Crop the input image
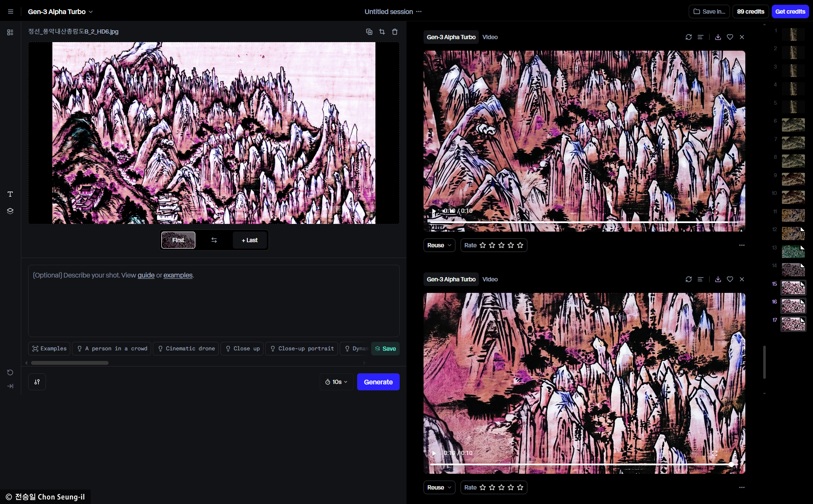Screen dimensions: 813x504 [x=382, y=32]
